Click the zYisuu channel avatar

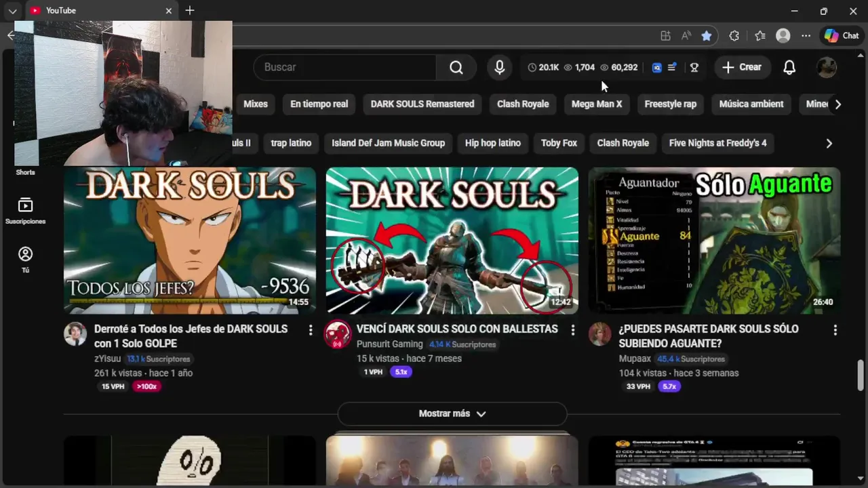pos(75,334)
